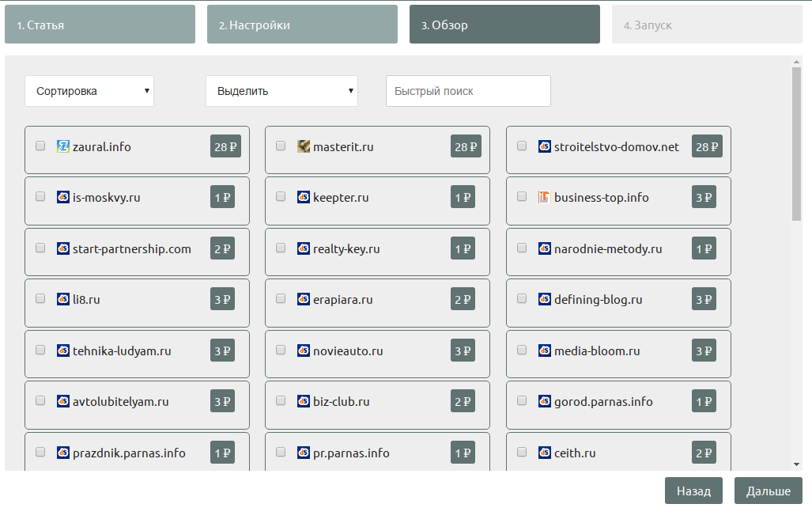The image size is (812, 523).
Task: Click the li8.ru site icon
Action: [62, 300]
